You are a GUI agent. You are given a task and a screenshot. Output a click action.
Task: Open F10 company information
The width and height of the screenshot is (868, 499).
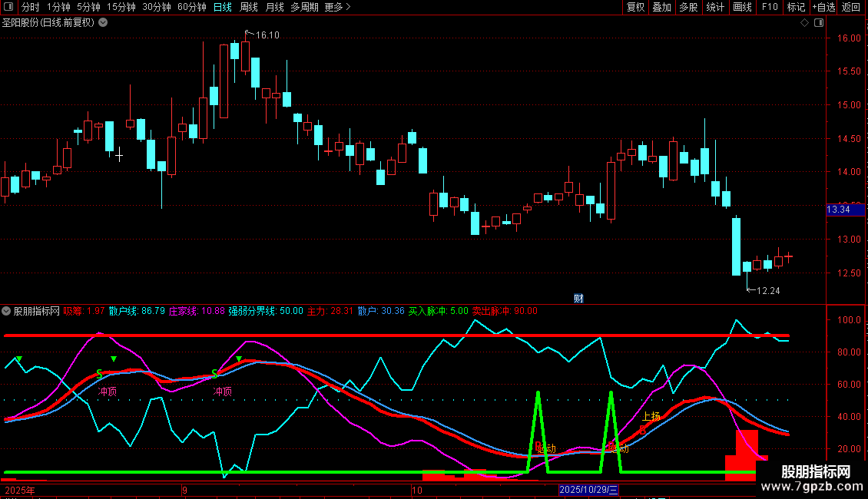pyautogui.click(x=769, y=7)
